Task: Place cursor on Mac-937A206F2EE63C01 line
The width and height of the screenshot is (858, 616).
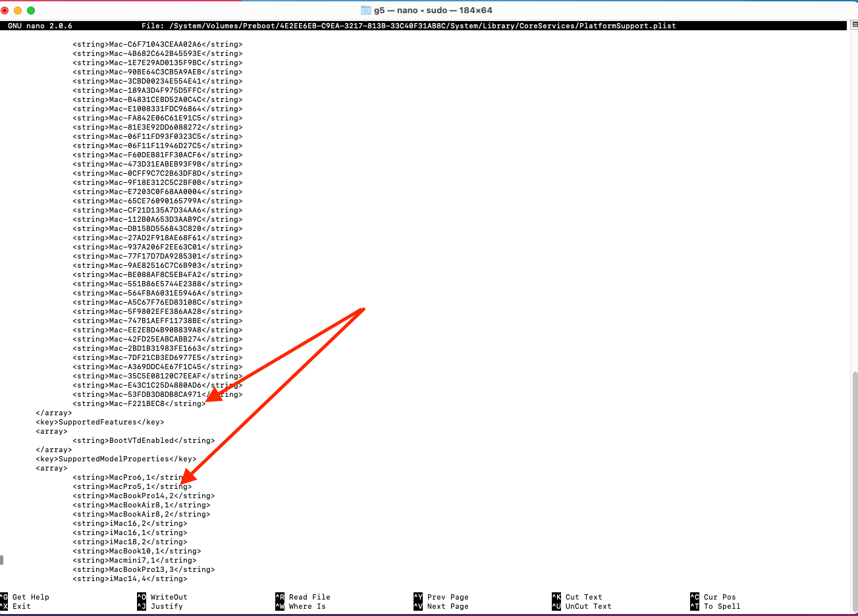Action: click(157, 247)
